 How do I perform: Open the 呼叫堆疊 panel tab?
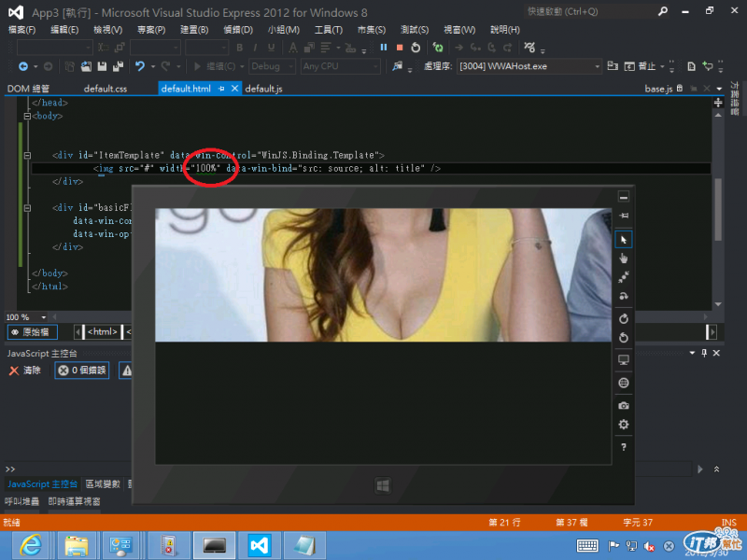[21, 501]
